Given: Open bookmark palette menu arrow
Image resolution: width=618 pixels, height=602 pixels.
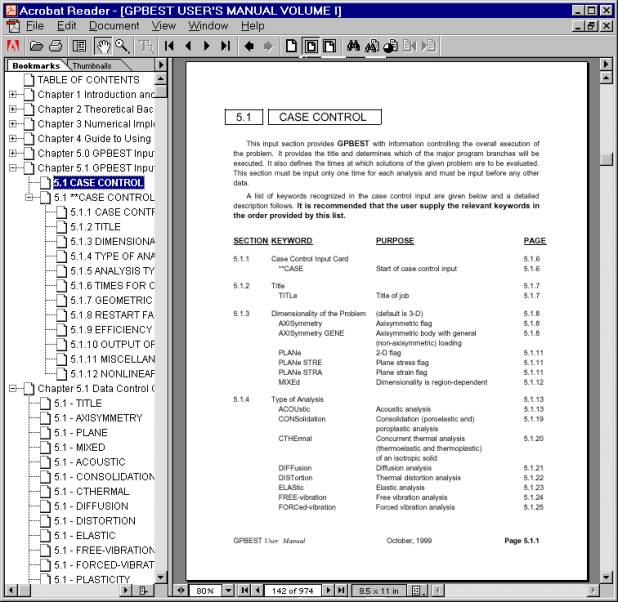Looking at the screenshot, I should coord(160,65).
